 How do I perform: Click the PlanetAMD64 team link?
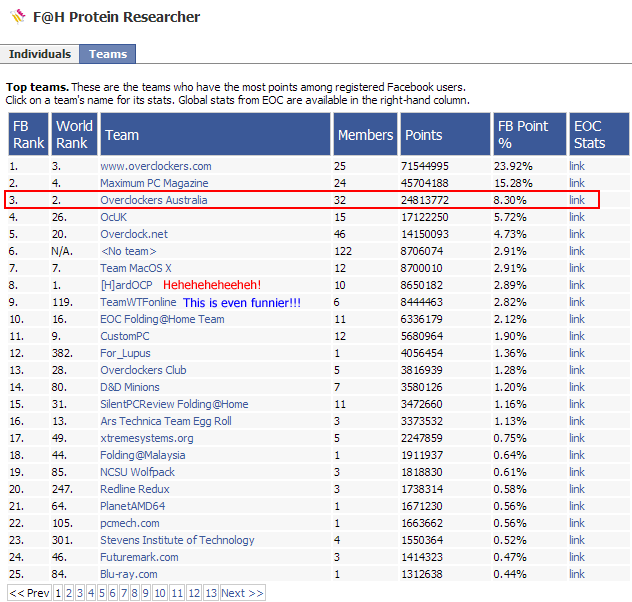point(133,506)
